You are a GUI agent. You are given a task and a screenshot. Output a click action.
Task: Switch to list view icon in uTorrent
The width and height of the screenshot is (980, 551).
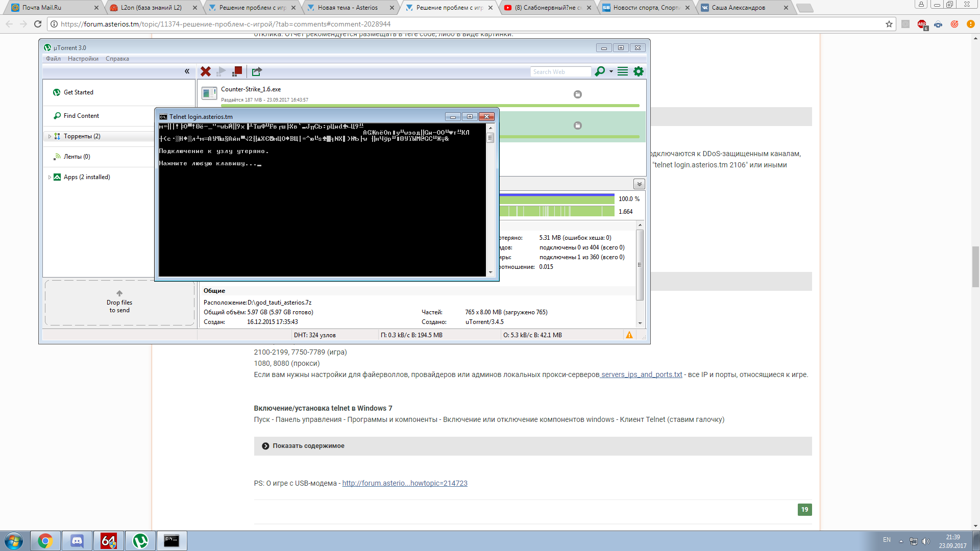(623, 71)
